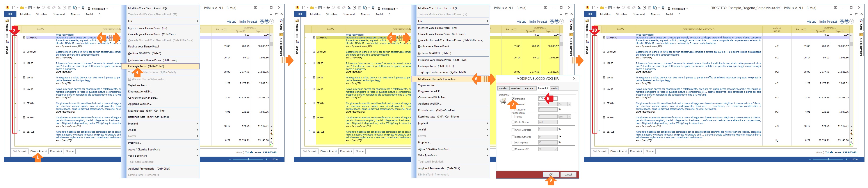Viewport: 868px width, 188px height.
Task: Switch to Analisi tab in dialog
Action: (555, 89)
